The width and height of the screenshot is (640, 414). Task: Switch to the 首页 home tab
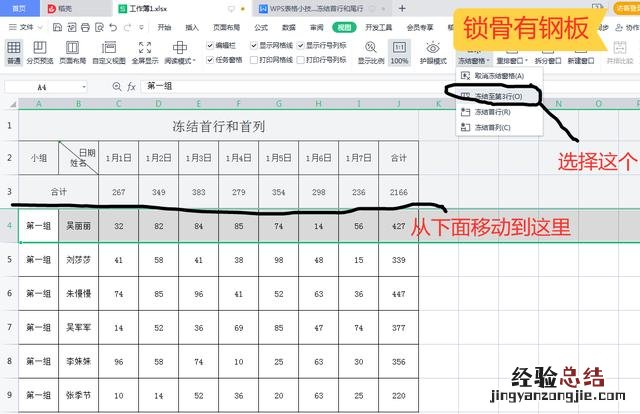(x=19, y=8)
